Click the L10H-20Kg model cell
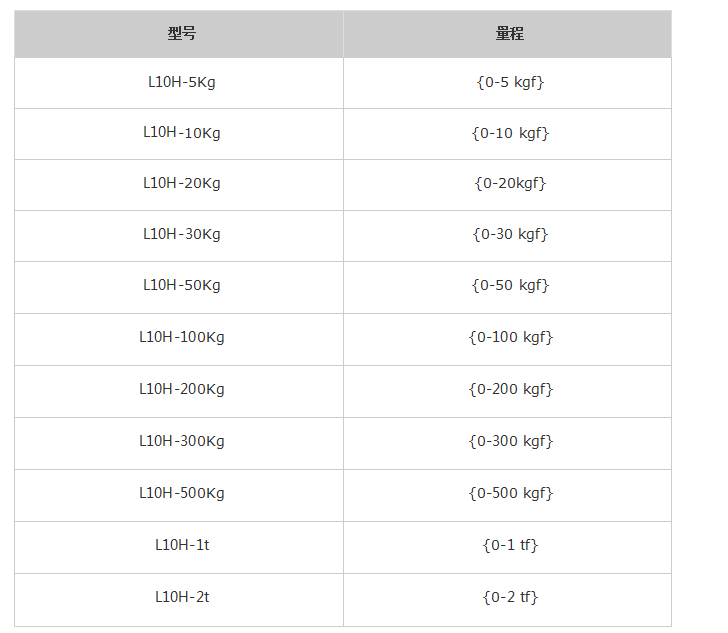Image resolution: width=728 pixels, height=633 pixels. [181, 183]
